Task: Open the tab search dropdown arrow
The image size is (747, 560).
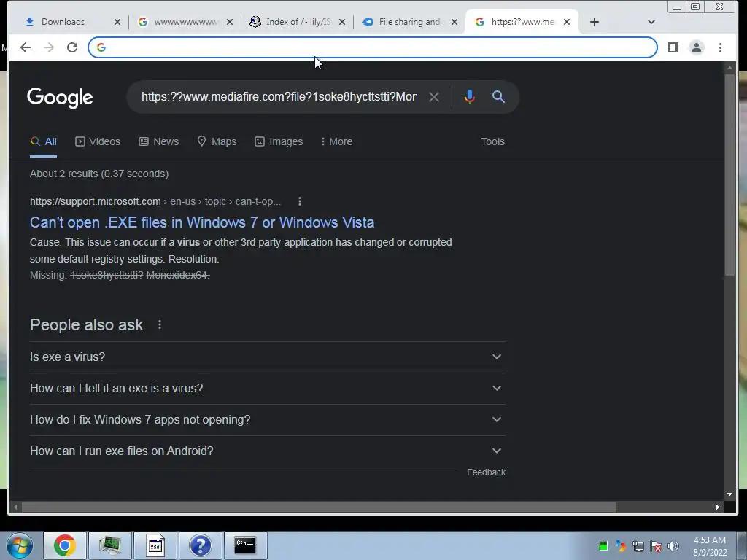Action: pyautogui.click(x=651, y=22)
